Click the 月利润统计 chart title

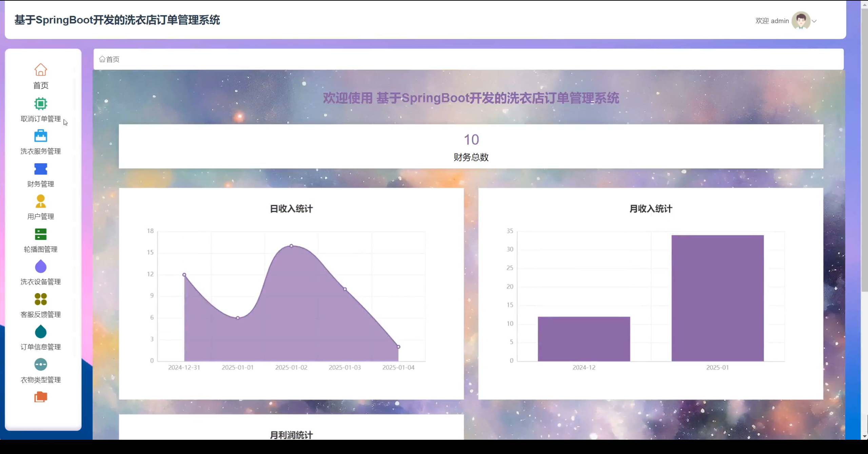point(291,435)
